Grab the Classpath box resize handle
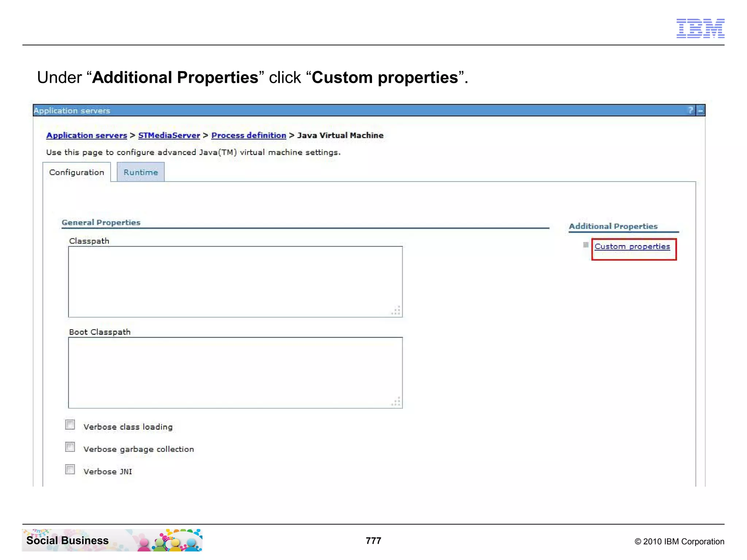The image size is (747, 560). click(x=396, y=311)
